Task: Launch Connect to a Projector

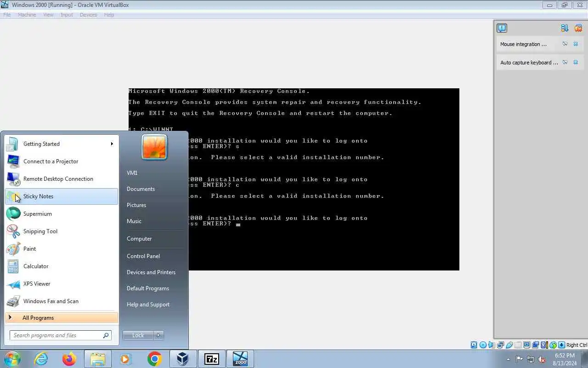Action: click(x=61, y=161)
